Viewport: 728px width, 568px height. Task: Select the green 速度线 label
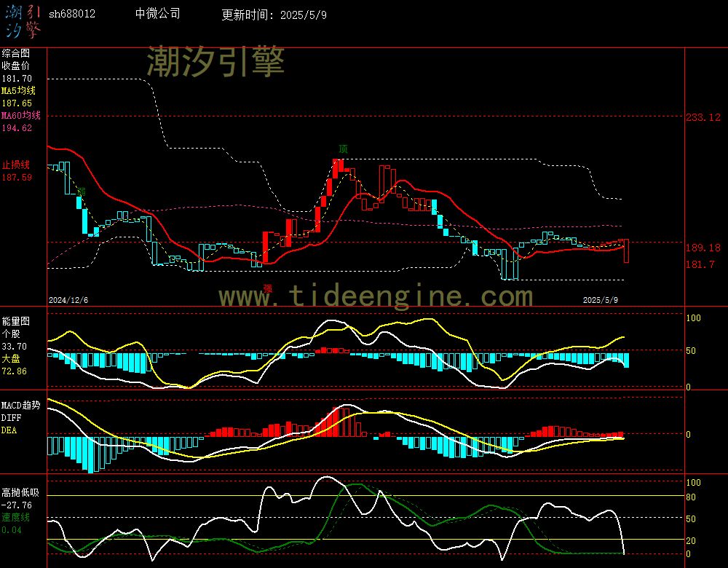tap(16, 517)
